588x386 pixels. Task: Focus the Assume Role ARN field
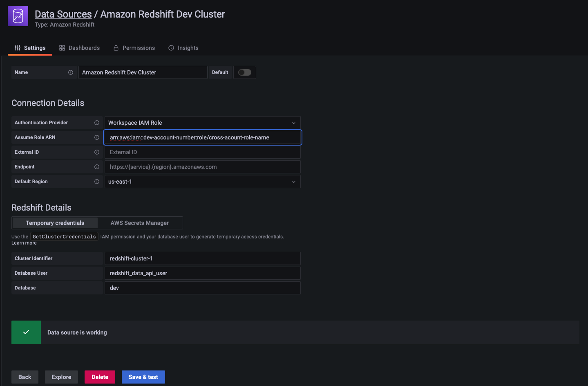[203, 137]
